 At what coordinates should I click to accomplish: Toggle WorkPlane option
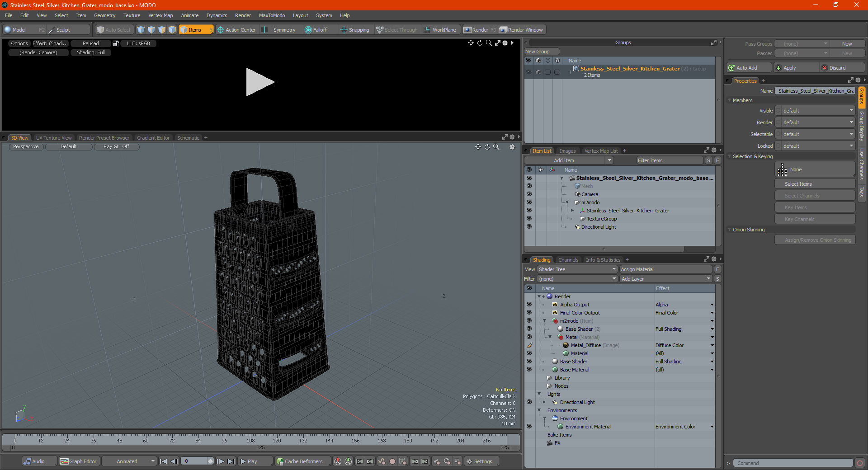pyautogui.click(x=440, y=30)
